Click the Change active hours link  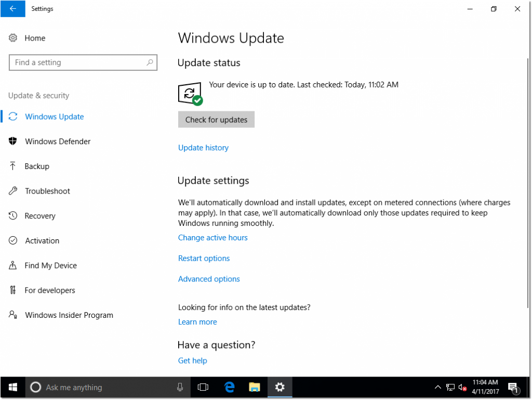212,237
